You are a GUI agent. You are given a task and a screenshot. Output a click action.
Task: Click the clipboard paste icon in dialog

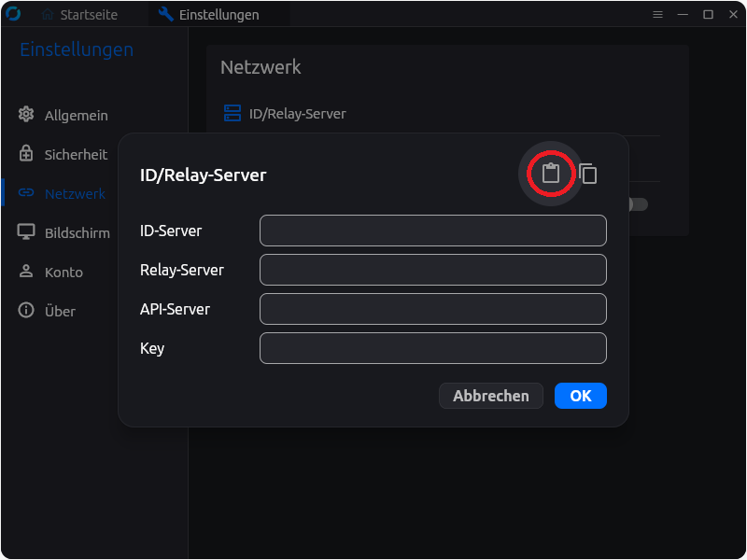pos(551,173)
